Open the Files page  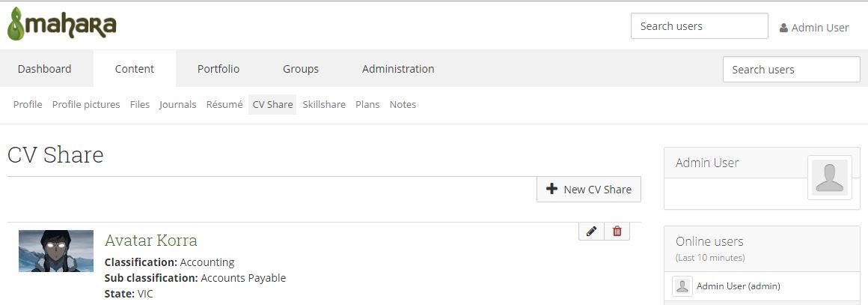[140, 105]
